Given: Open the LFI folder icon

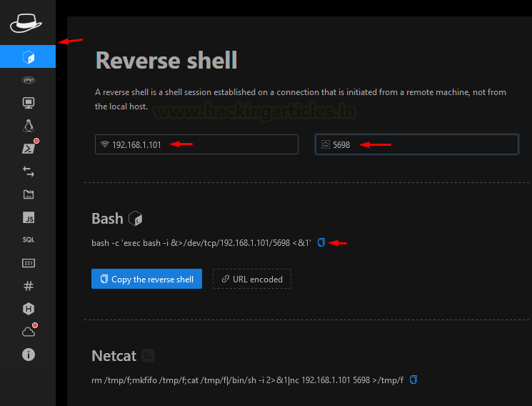Looking at the screenshot, I should [x=29, y=194].
